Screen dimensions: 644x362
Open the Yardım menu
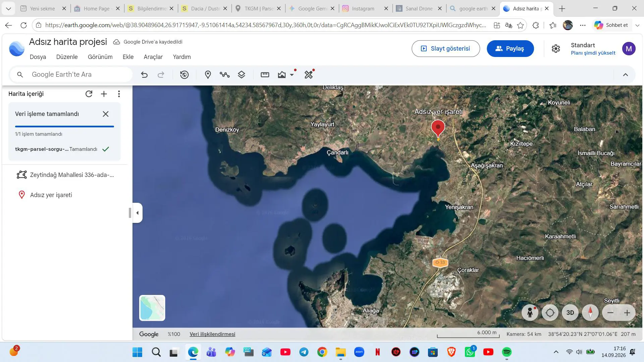[x=182, y=57]
